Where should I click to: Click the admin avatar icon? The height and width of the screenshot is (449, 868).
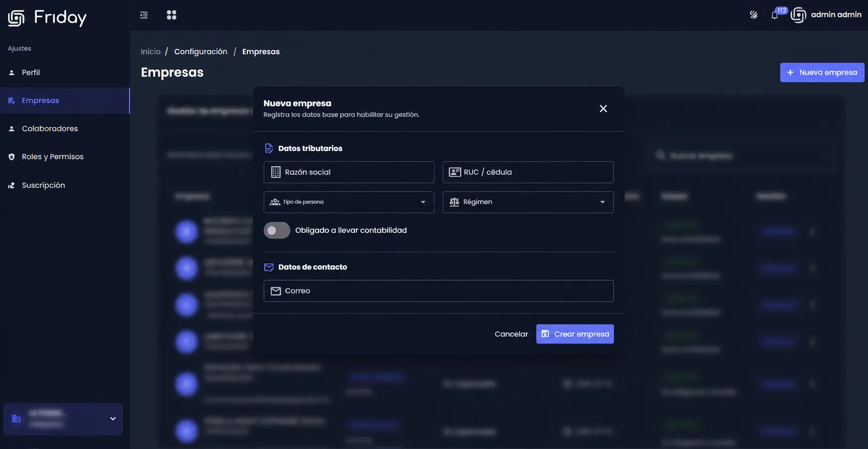click(x=798, y=15)
